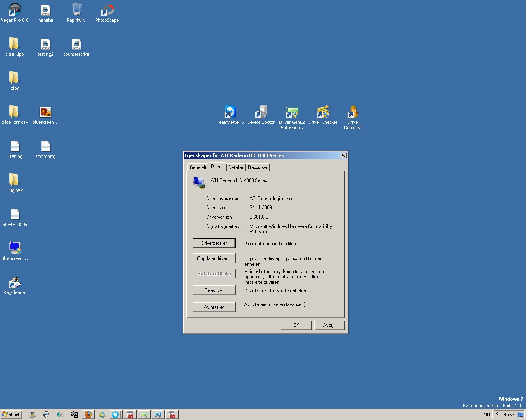Select the xtra klipp folder
The image size is (528, 420).
pyautogui.click(x=15, y=47)
